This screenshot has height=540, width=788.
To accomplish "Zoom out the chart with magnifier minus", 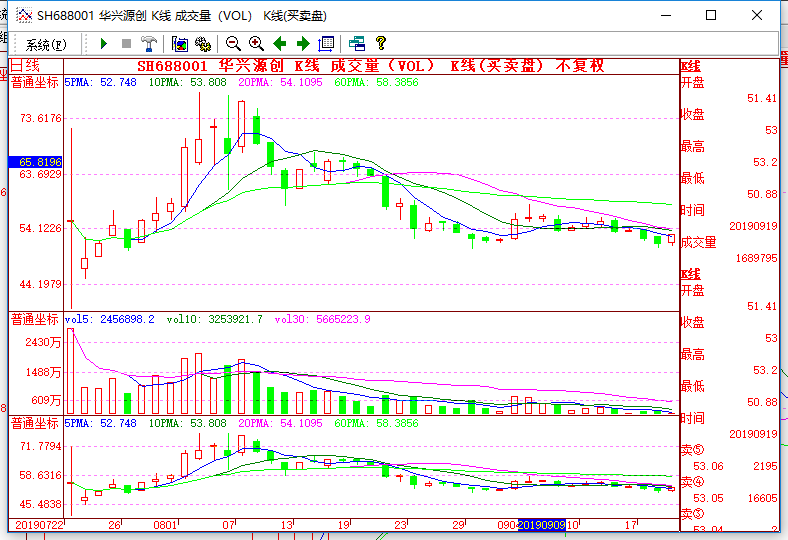I will (x=233, y=44).
